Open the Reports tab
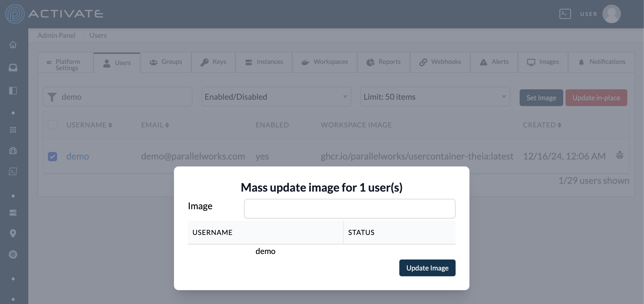The height and width of the screenshot is (304, 644). pyautogui.click(x=383, y=62)
